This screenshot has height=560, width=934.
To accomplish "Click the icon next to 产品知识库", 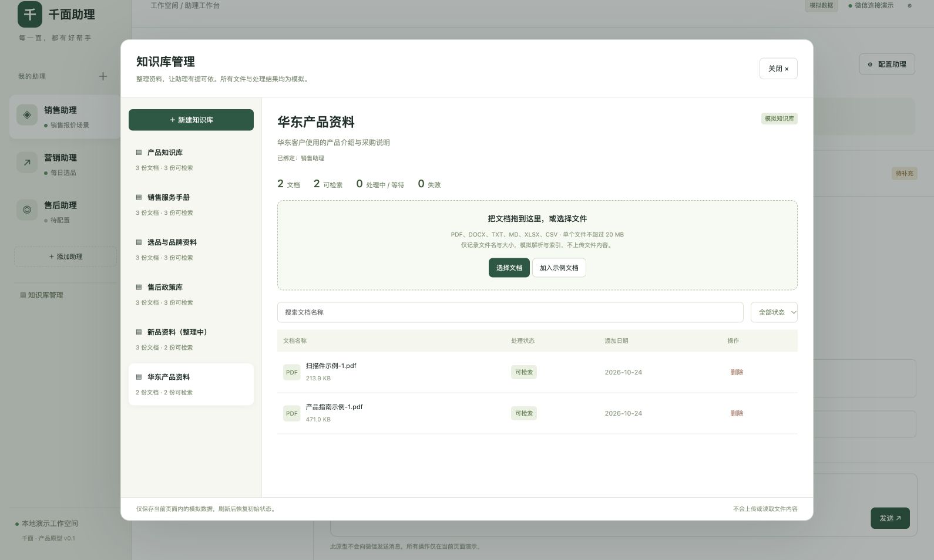I will tap(139, 153).
